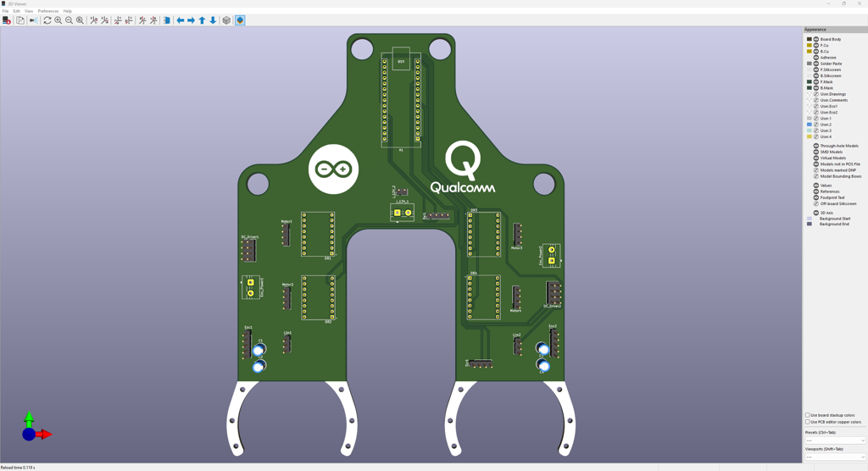This screenshot has height=471, width=868.
Task: Click the 'B.Mask' layer label
Action: point(826,88)
